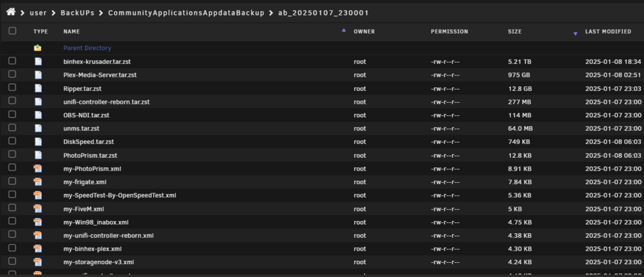Click the 7.84 KB size value
Image resolution: width=644 pixels, height=277 pixels.
coord(520,182)
